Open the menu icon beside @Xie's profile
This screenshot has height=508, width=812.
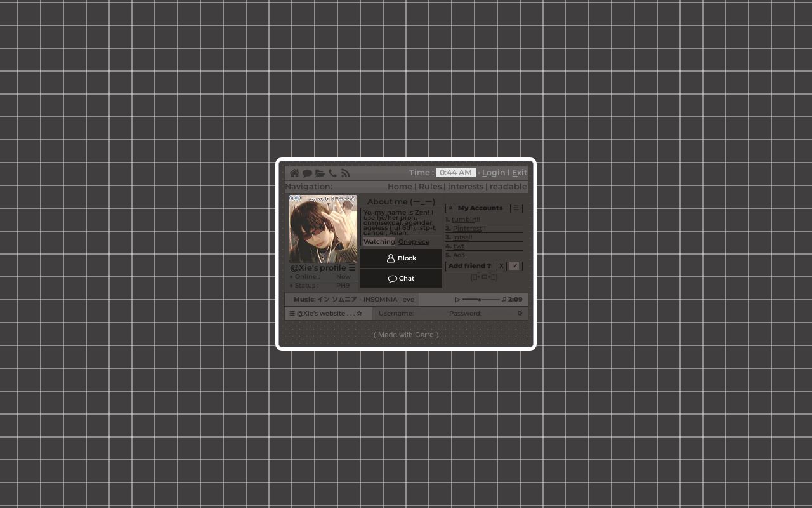pos(352,267)
